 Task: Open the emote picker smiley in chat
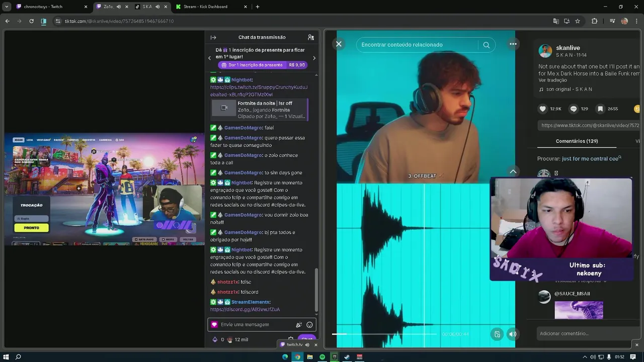(309, 325)
